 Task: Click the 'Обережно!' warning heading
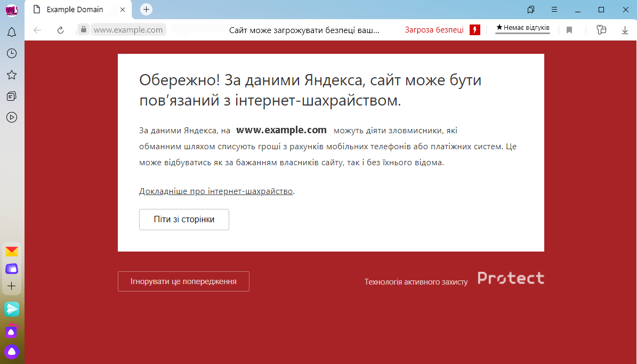click(x=310, y=90)
